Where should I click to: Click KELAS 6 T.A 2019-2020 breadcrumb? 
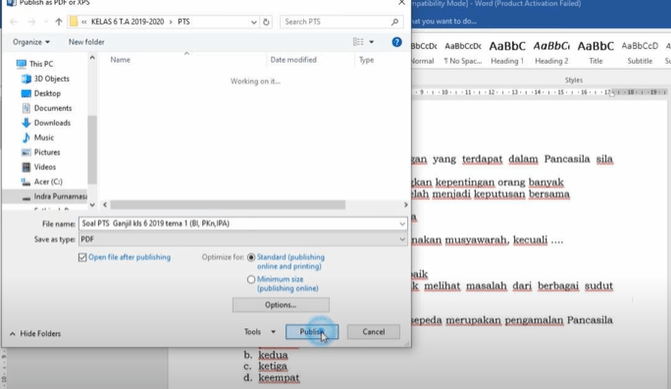click(128, 22)
